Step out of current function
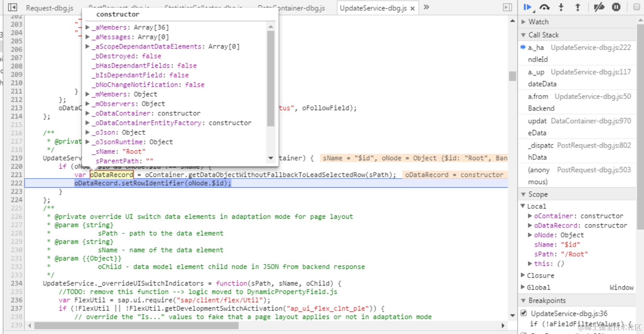644x334 pixels. pyautogui.click(x=578, y=7)
